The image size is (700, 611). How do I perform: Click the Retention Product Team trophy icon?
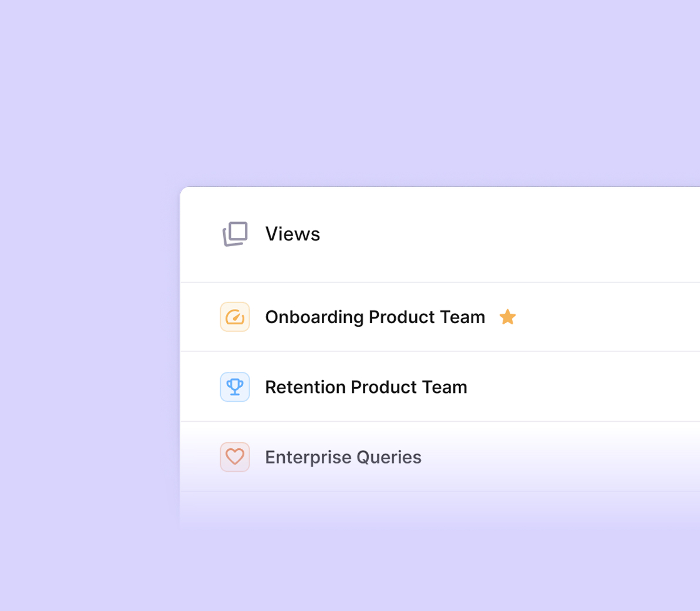235,387
